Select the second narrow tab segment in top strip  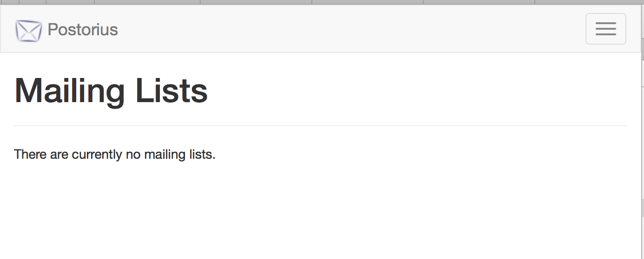click(x=33, y=2)
